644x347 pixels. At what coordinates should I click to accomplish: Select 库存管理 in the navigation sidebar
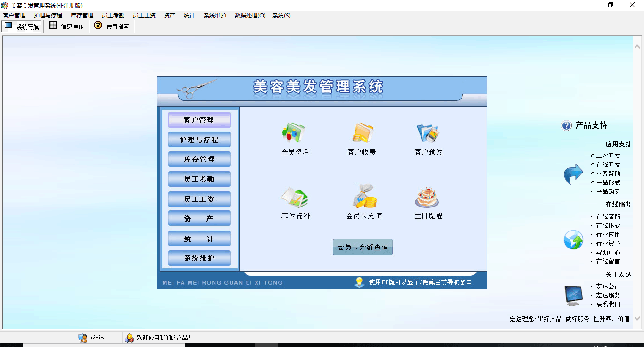(x=199, y=159)
